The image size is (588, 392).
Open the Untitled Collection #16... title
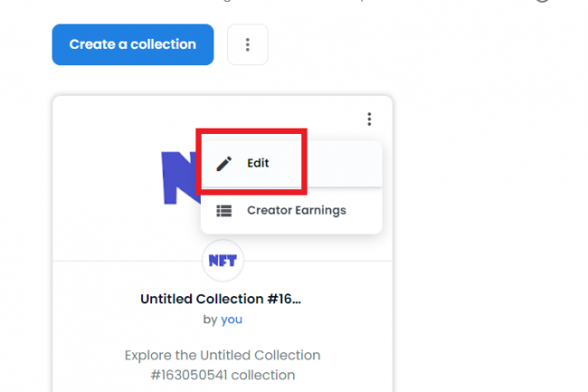click(221, 299)
